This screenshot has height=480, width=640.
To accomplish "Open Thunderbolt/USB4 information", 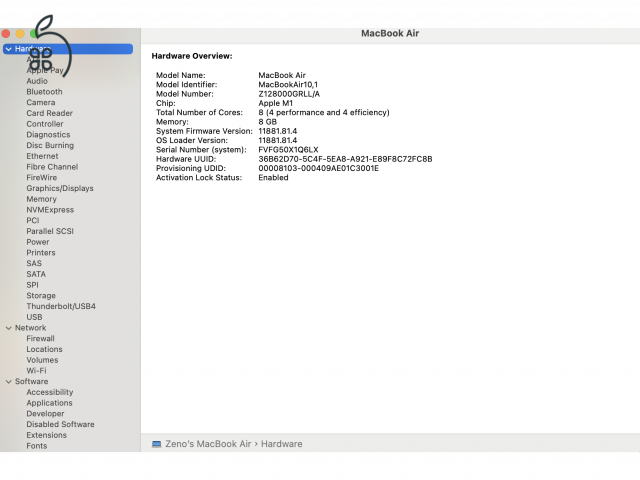I will (61, 307).
